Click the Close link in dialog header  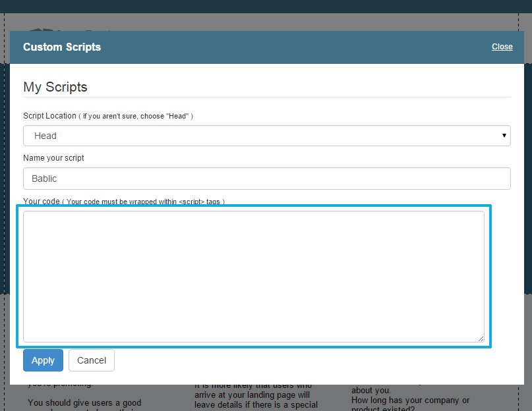[502, 47]
